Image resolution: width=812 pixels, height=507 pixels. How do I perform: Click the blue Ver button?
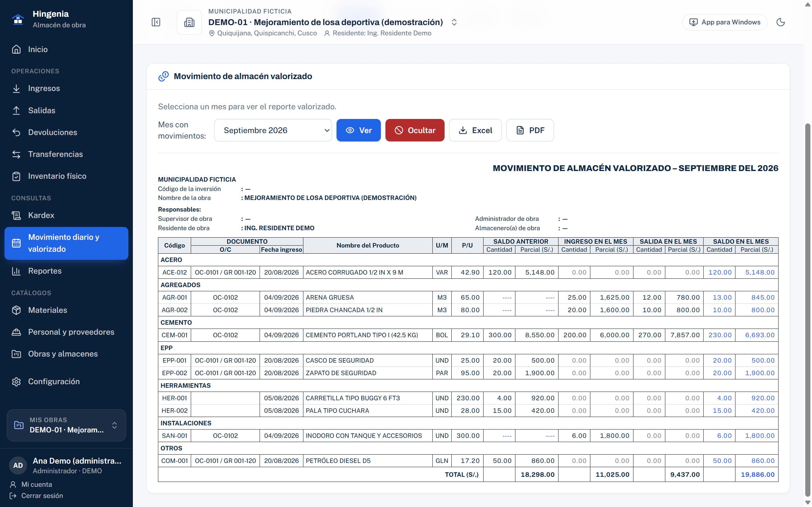point(358,130)
